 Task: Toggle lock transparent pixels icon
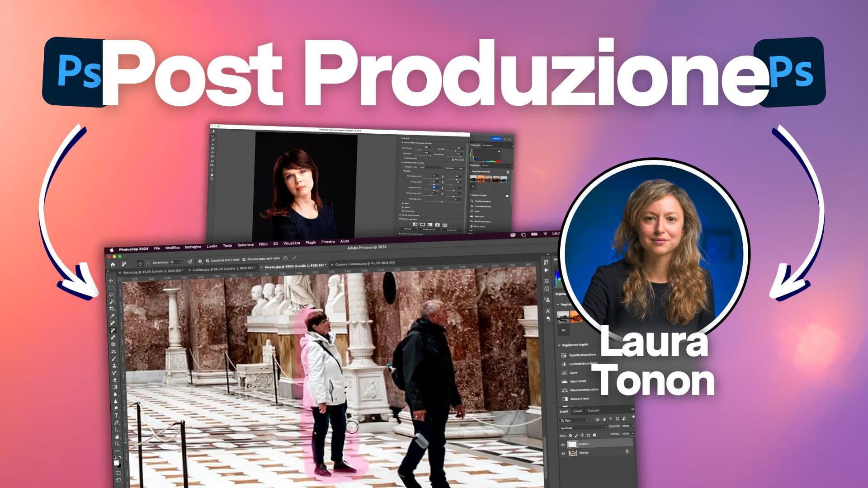pos(570,435)
